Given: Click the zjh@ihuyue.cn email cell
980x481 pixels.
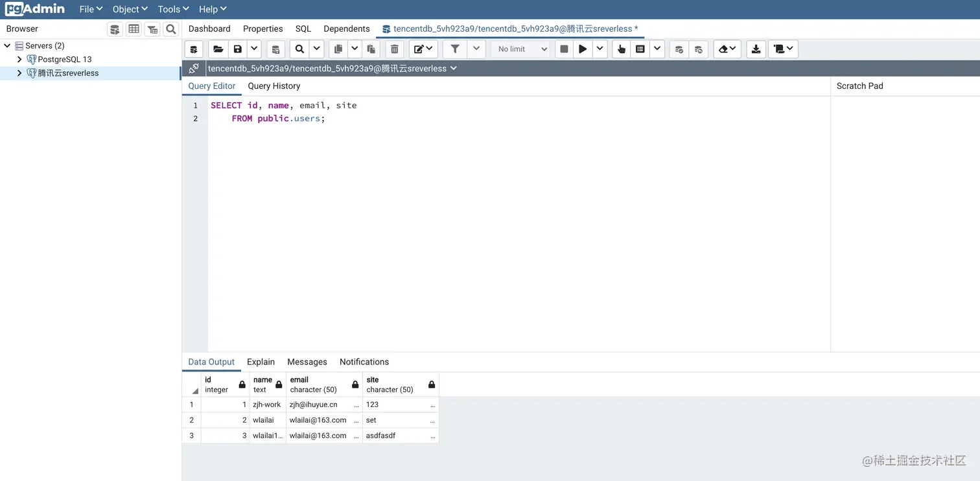Looking at the screenshot, I should 324,405.
